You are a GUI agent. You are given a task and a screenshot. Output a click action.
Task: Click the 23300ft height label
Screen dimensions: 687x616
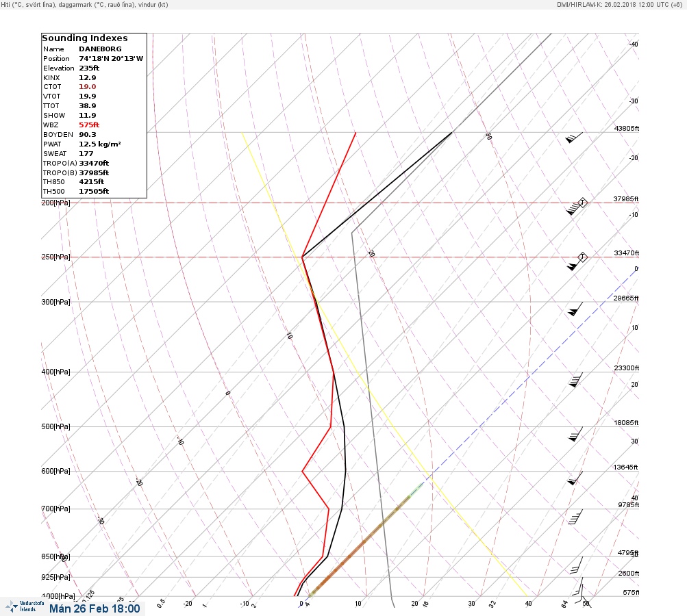point(627,368)
